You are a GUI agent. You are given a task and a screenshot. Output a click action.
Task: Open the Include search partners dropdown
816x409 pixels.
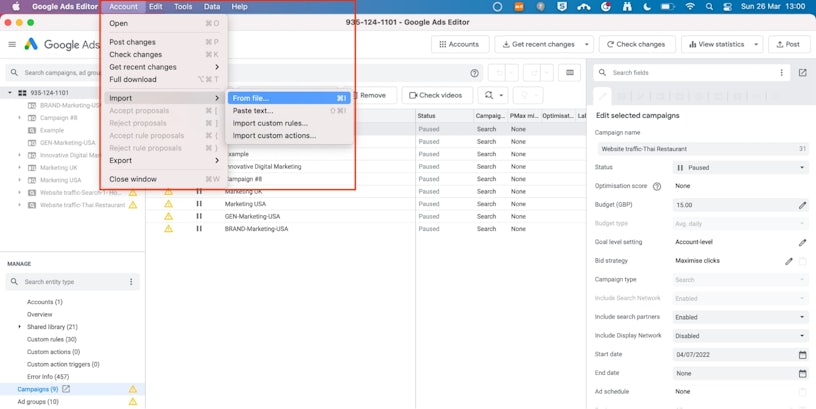[741, 317]
